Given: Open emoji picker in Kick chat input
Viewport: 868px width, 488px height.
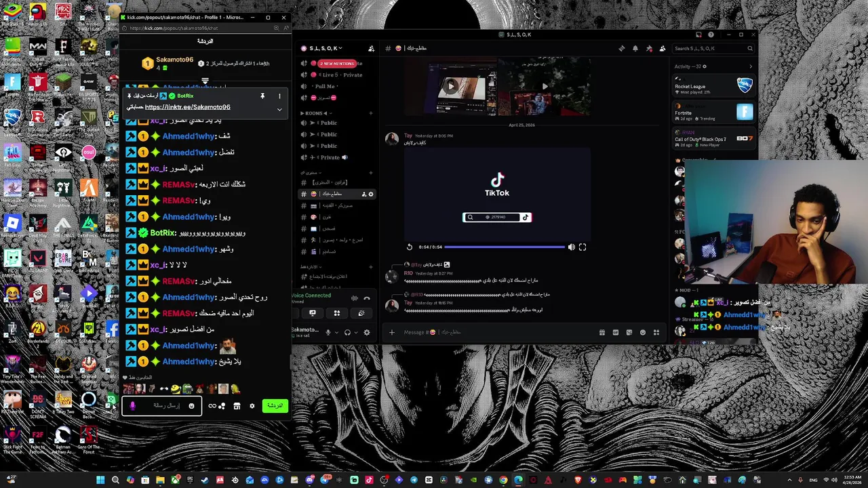Looking at the screenshot, I should click(191, 406).
